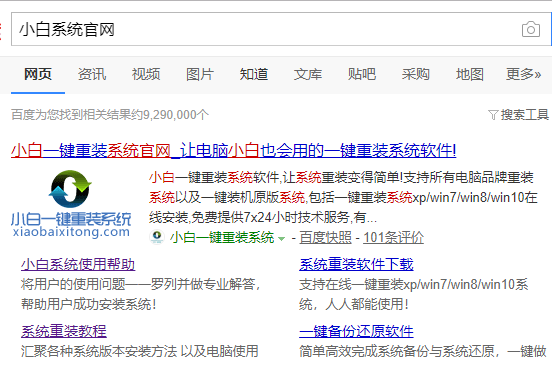552x365 pixels.
Task: Click the small site favicon before 小白一键重装系统
Action: coord(157,237)
